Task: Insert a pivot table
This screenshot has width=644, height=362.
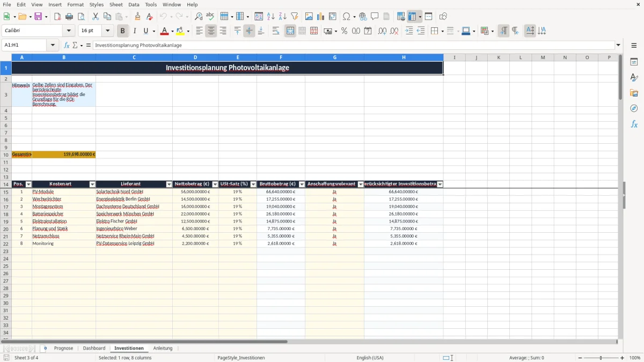Action: tap(332, 17)
